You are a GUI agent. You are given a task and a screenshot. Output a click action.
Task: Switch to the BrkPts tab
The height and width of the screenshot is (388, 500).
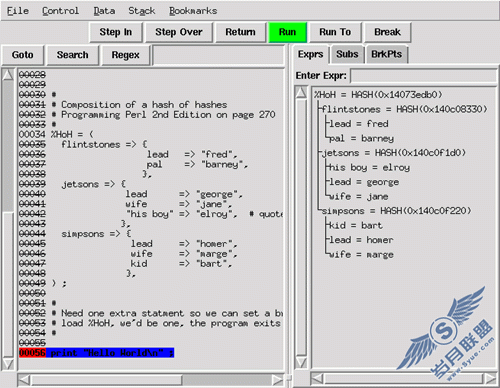point(386,54)
